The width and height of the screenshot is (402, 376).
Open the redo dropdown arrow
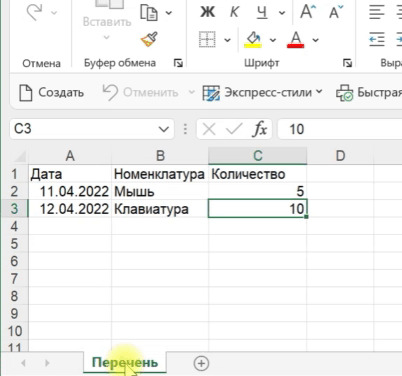(54, 13)
